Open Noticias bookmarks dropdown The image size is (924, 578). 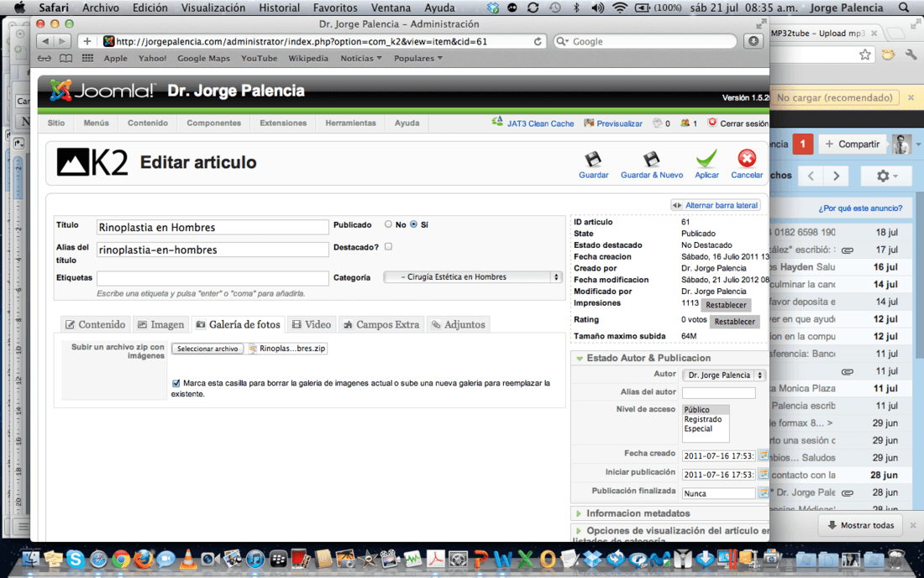tap(360, 58)
